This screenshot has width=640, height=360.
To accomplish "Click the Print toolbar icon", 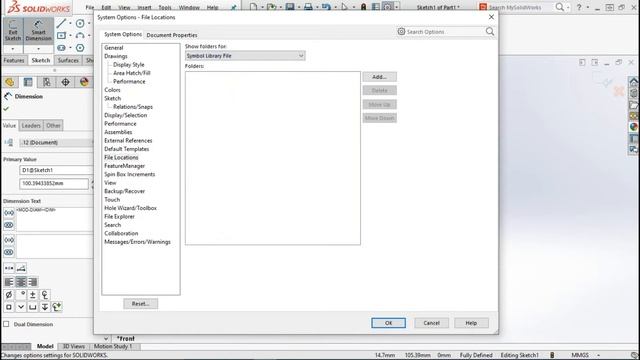I will click(308, 7).
